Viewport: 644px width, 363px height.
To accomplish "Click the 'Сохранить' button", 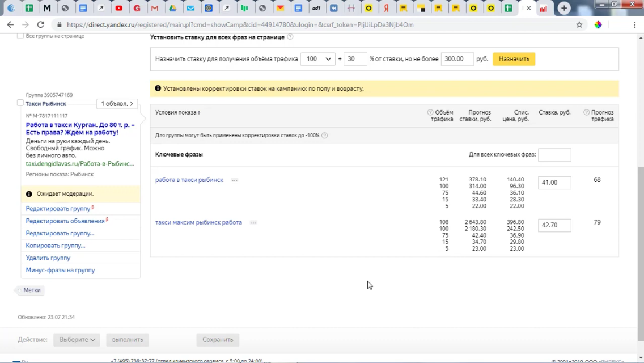I will [x=218, y=340].
